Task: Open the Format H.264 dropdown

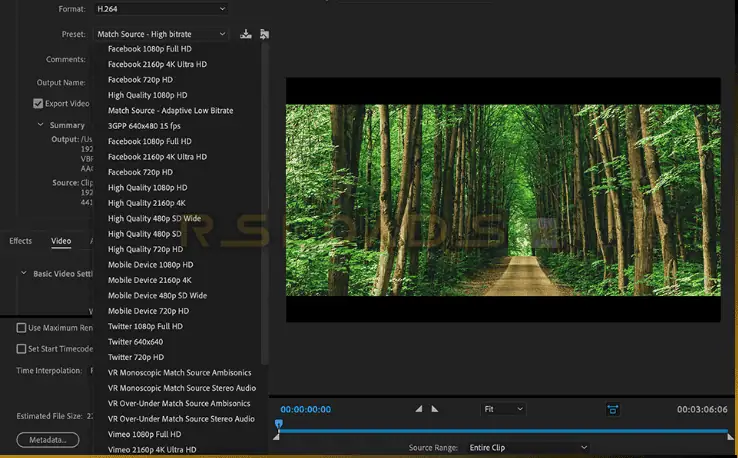Action: tap(161, 8)
